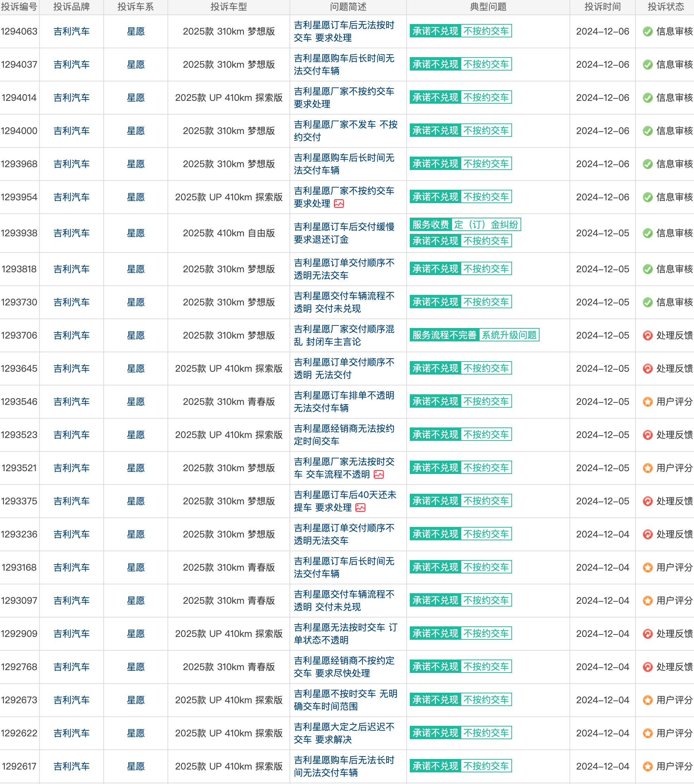Viewport: 694px width, 784px height.
Task: Select 服务收费 tag in row 1293938
Action: pyautogui.click(x=431, y=224)
